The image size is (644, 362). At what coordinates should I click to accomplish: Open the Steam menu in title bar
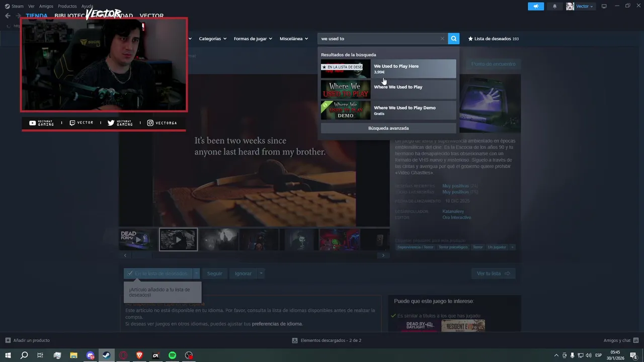tap(14, 6)
